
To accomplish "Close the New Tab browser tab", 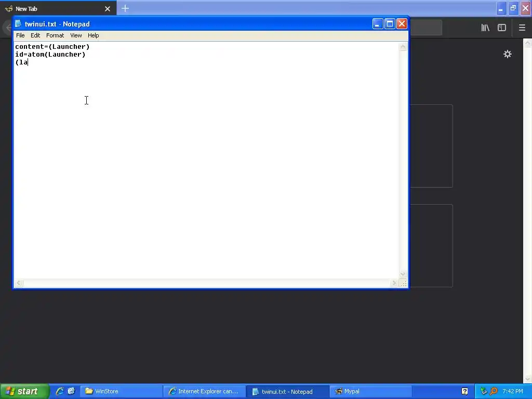I will coord(108,9).
